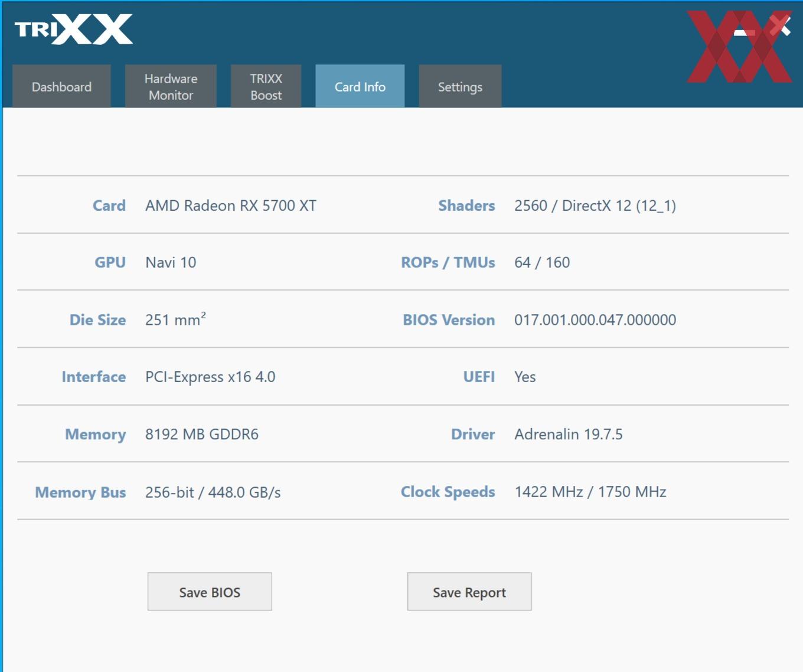Click clock speeds 1422 MHz / 1750 MHz
Viewport: 803px width, 672px height.
click(590, 491)
